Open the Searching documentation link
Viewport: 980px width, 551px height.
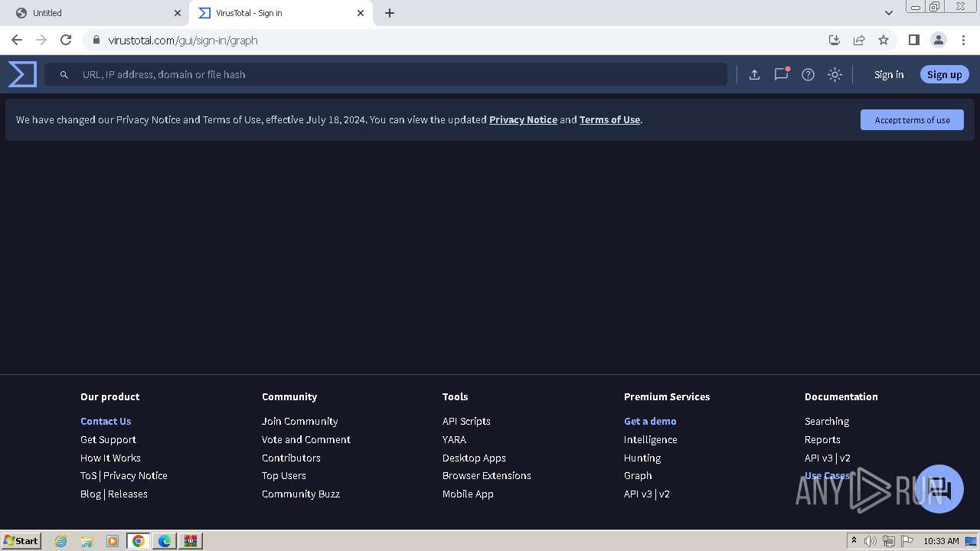[827, 421]
